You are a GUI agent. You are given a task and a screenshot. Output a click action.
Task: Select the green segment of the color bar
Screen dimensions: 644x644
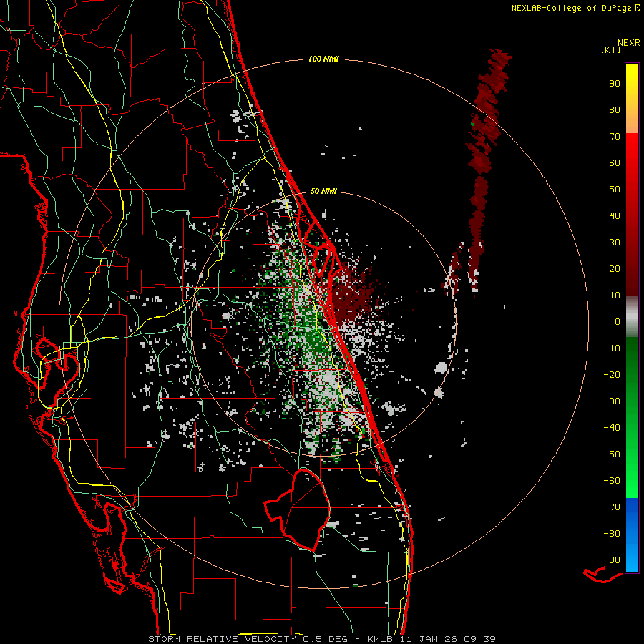point(632,417)
